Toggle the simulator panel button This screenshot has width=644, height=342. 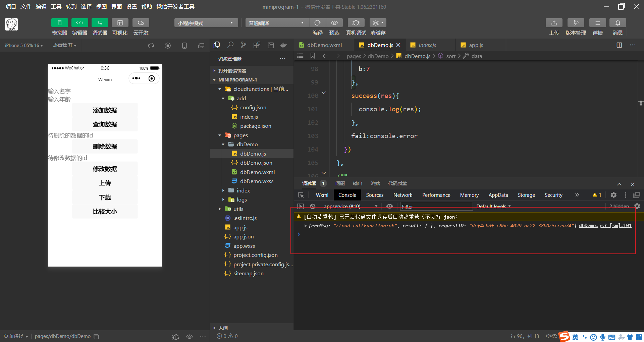59,23
